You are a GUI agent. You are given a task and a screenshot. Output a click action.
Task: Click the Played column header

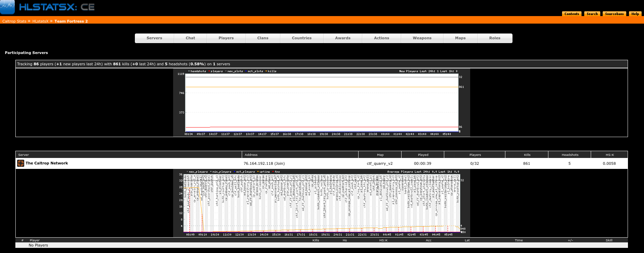(423, 155)
